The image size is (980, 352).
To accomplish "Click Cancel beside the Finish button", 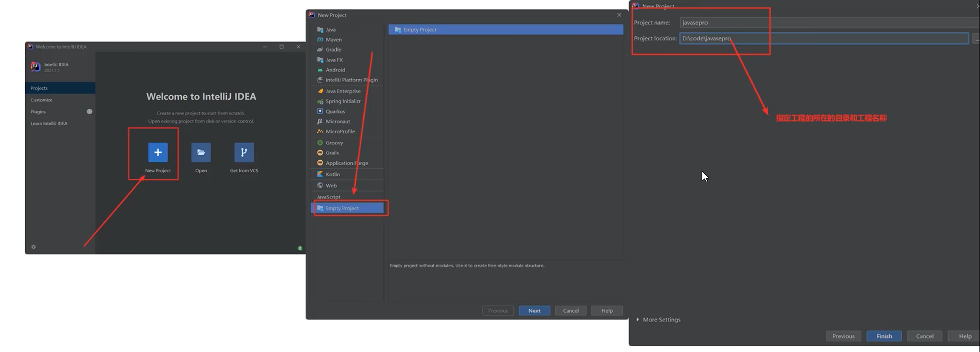I will pos(924,336).
